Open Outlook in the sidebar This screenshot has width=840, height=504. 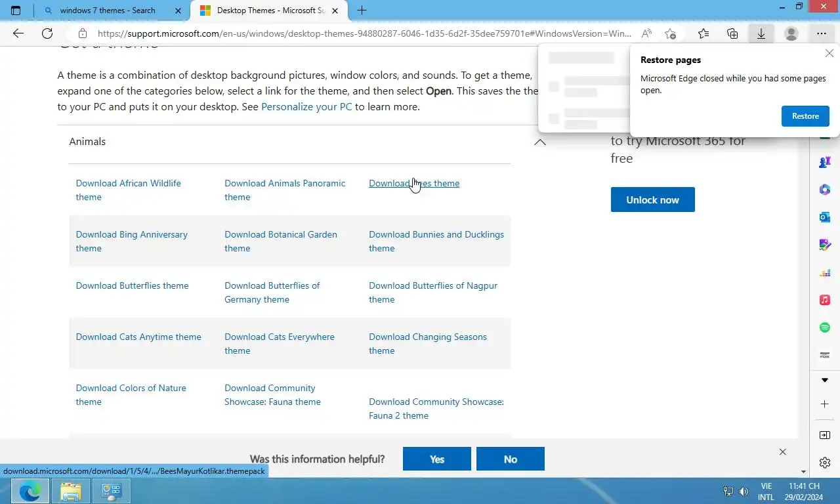[x=825, y=217]
